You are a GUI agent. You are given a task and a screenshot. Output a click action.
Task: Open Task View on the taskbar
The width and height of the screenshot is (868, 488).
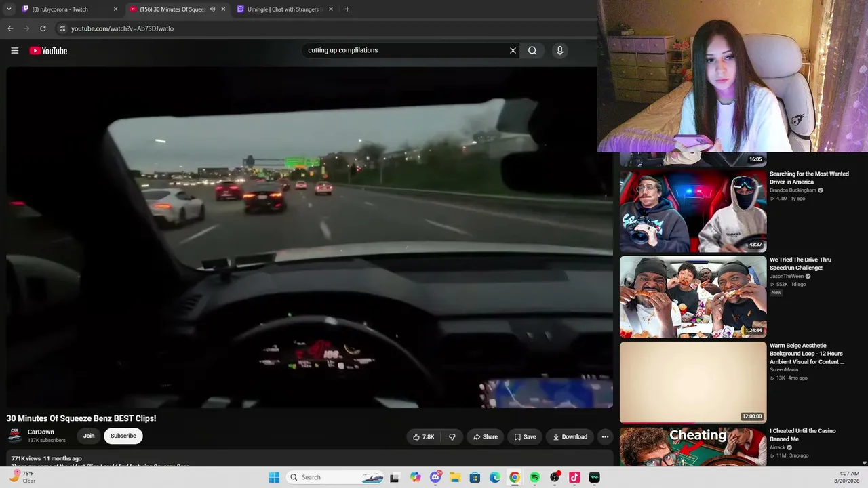(x=394, y=477)
